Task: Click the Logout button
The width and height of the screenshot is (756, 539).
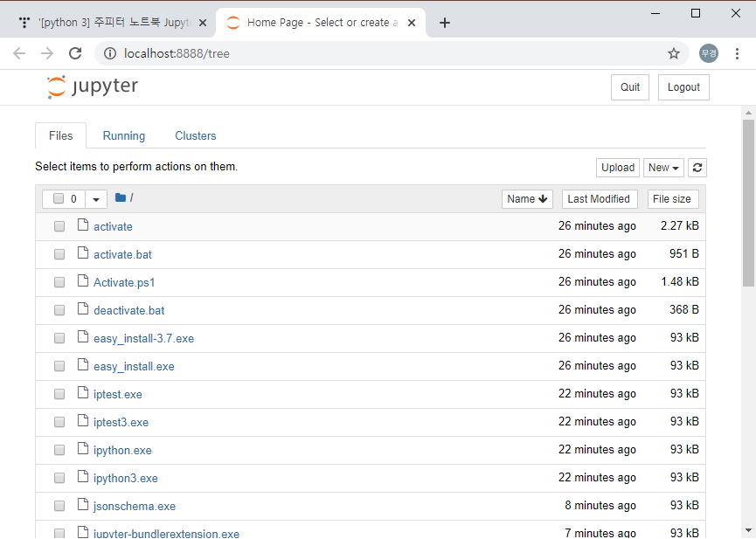Action: coord(683,87)
